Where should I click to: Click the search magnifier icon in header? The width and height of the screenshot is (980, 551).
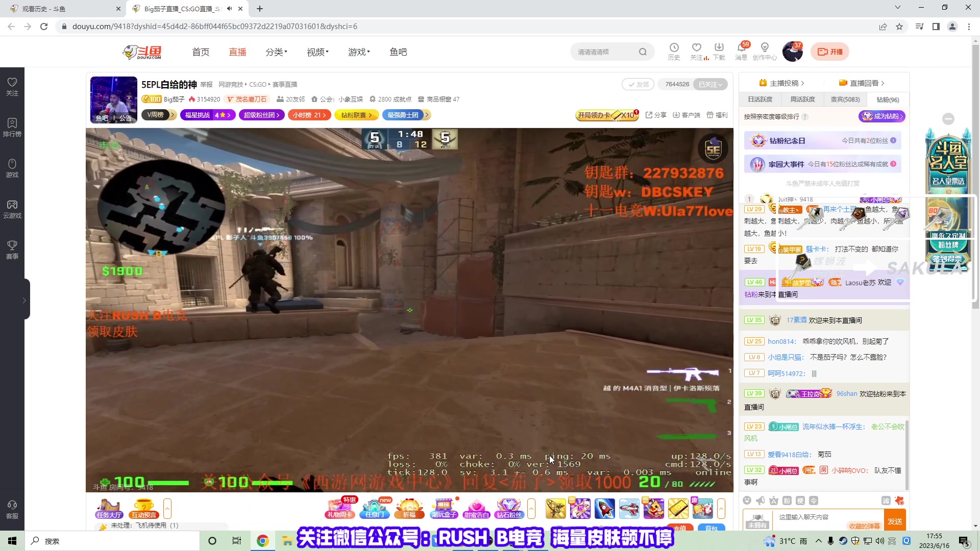click(643, 52)
